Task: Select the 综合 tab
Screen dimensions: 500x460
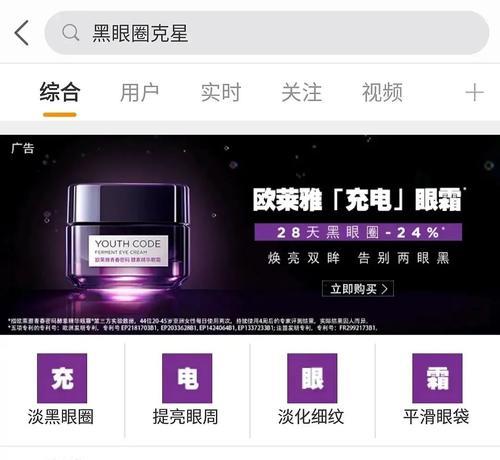Action: pos(60,92)
